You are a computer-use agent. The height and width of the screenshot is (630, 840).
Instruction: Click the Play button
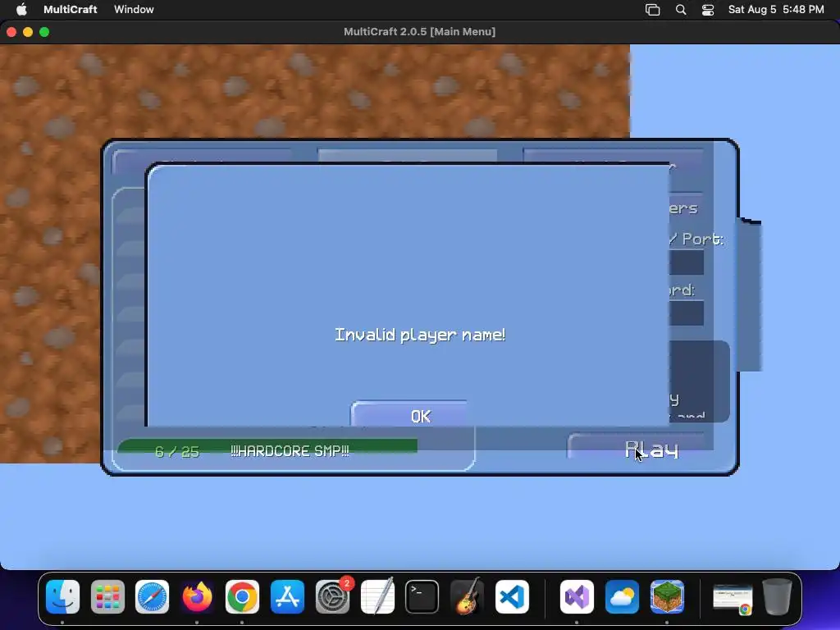637,447
